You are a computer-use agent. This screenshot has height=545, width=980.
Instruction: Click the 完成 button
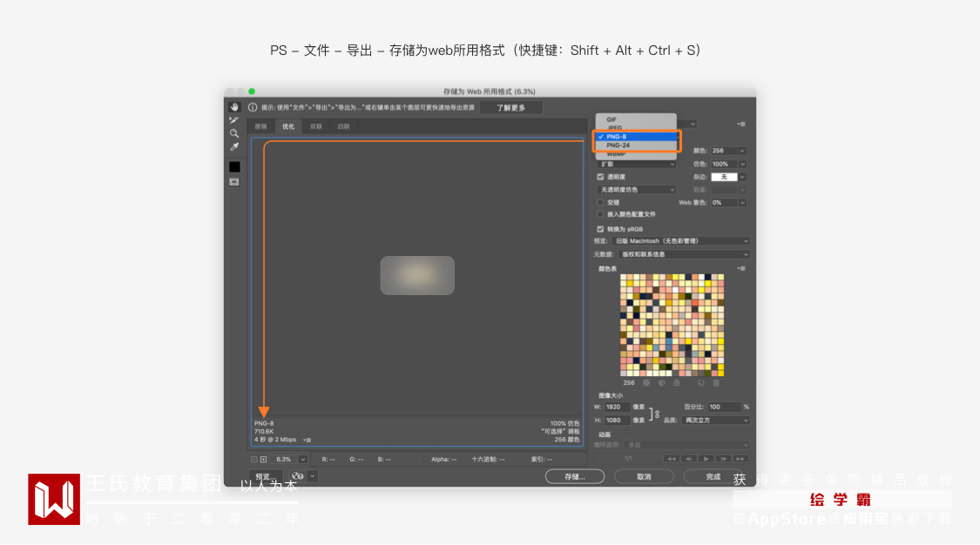click(713, 476)
